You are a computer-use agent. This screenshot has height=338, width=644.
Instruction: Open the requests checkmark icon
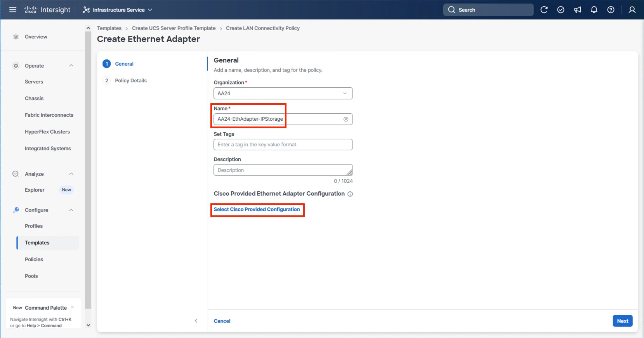click(561, 10)
